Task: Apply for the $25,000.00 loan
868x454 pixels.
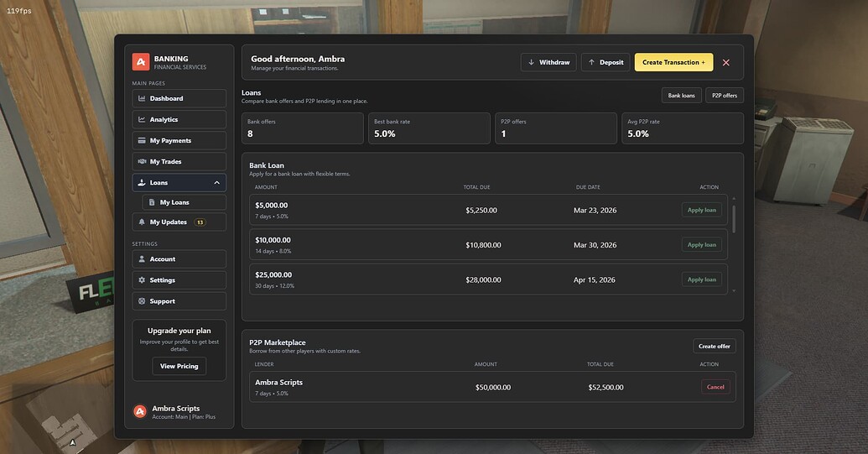Action: [x=701, y=279]
